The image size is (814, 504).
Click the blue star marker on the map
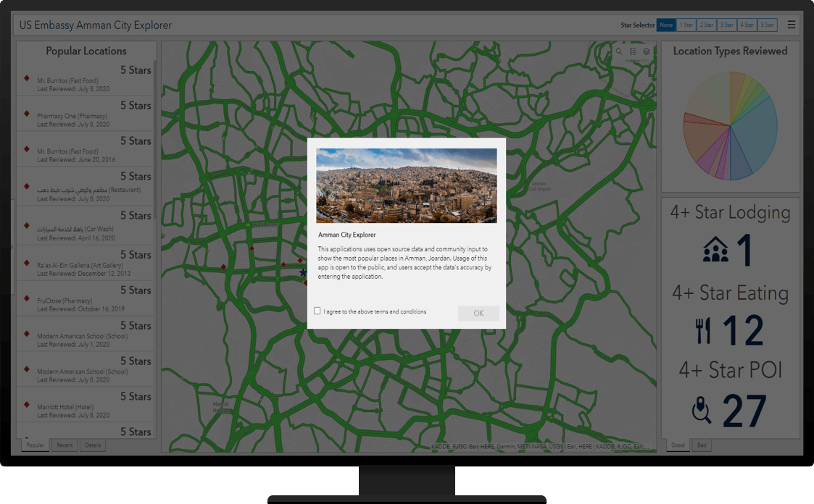pos(303,272)
